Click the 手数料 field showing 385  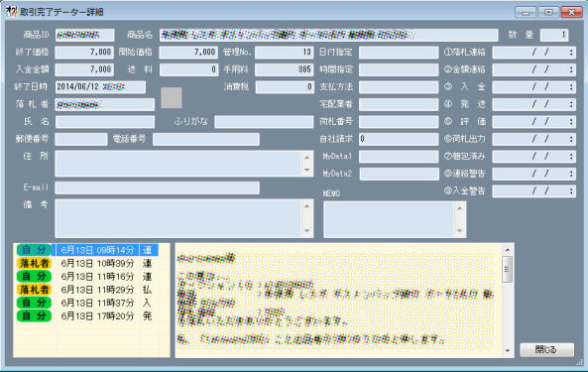coord(285,69)
